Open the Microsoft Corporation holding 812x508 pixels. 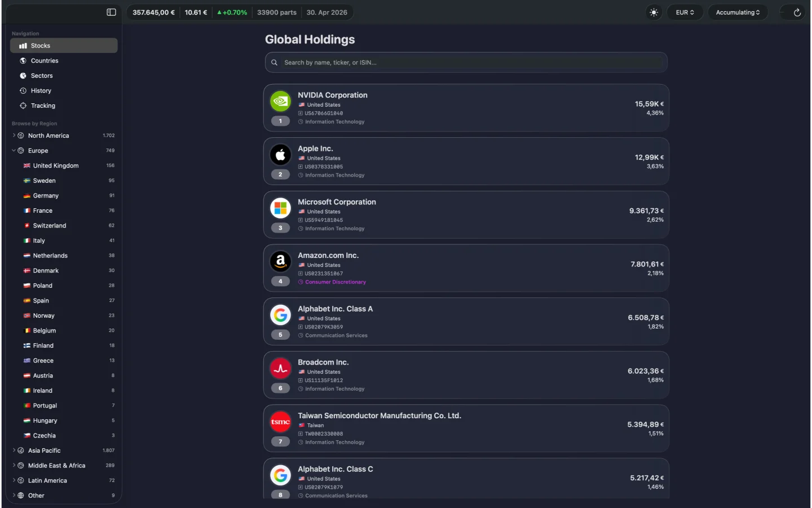pos(466,214)
